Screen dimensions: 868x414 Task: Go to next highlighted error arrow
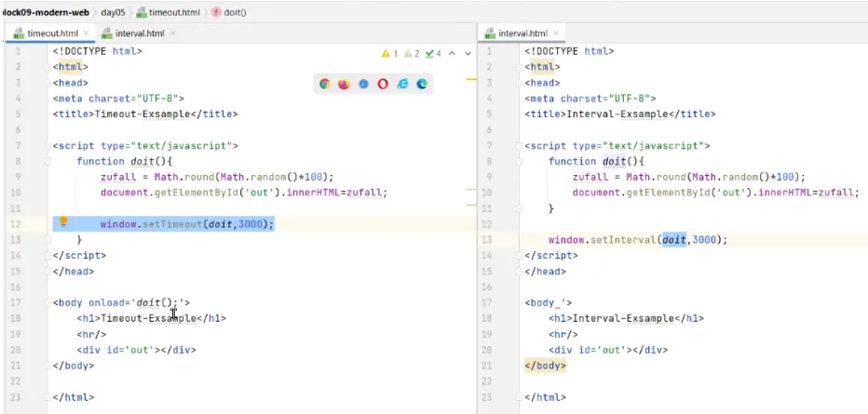[x=468, y=54]
